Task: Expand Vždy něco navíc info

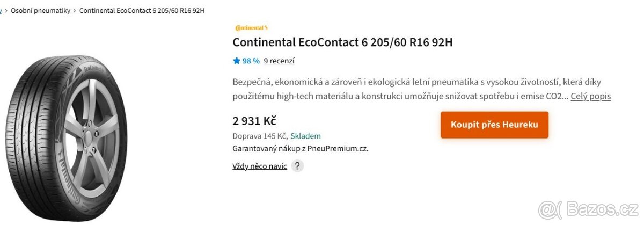Action: [260, 166]
